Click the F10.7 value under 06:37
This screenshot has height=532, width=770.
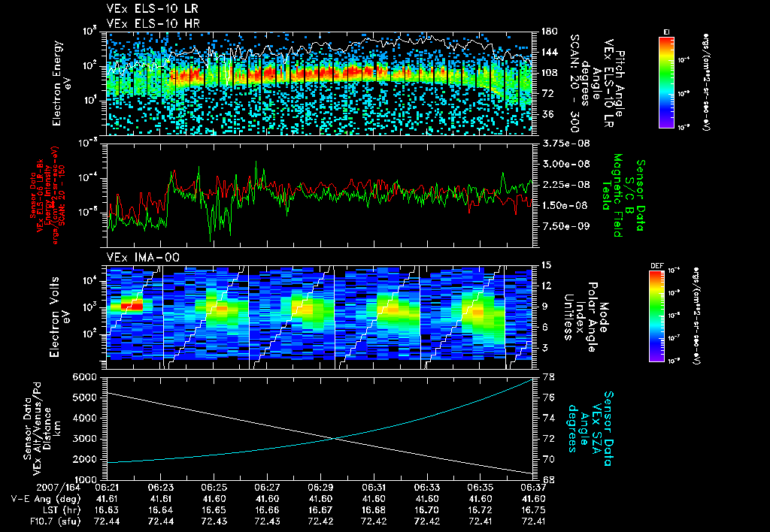[533, 521]
